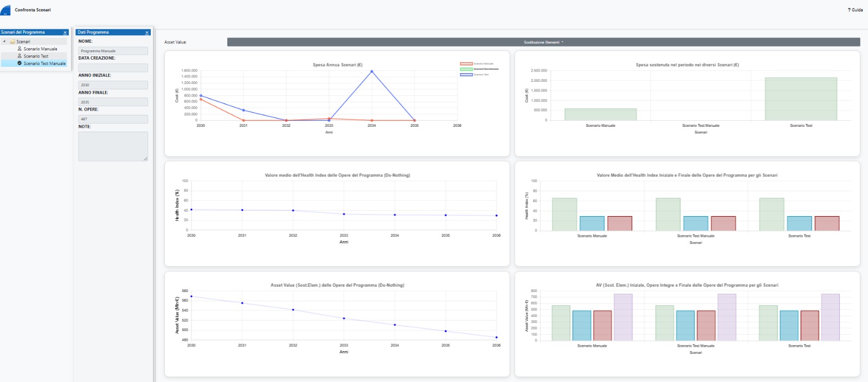Open the Sostituzione Elementi dropdown
Screen dimensions: 868x382
tap(543, 42)
